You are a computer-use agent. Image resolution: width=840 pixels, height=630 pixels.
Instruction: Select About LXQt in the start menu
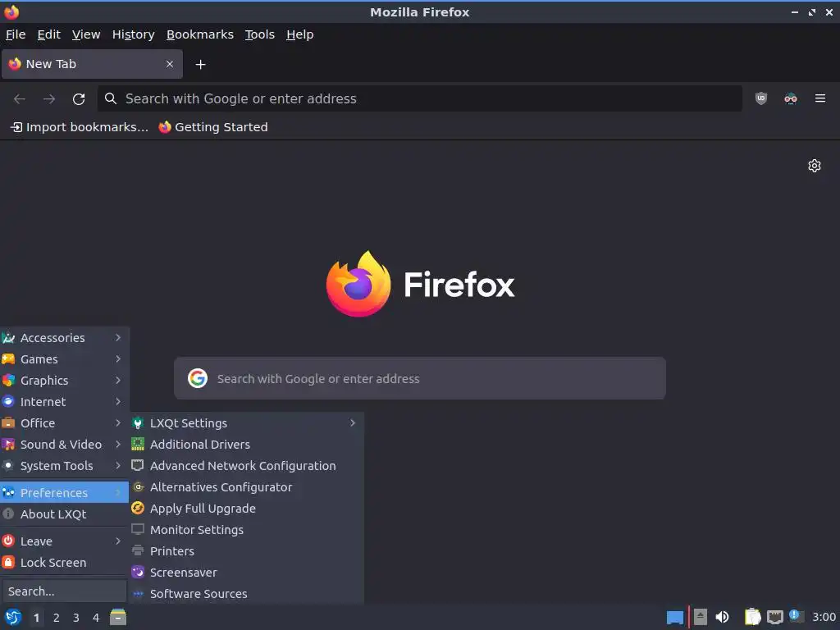pos(64,514)
